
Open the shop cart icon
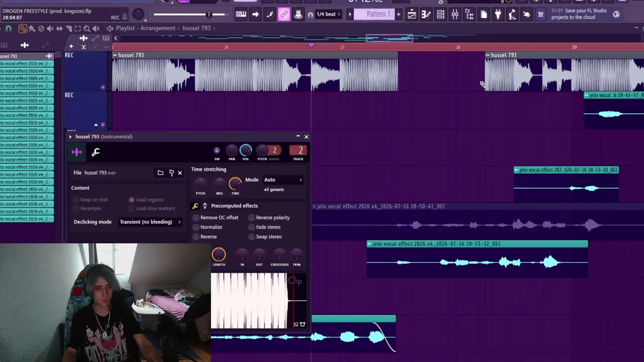(540, 15)
